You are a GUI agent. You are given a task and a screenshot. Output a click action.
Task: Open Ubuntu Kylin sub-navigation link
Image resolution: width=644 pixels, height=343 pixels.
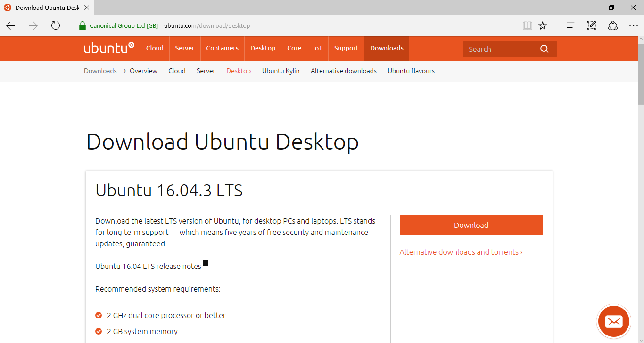[281, 71]
